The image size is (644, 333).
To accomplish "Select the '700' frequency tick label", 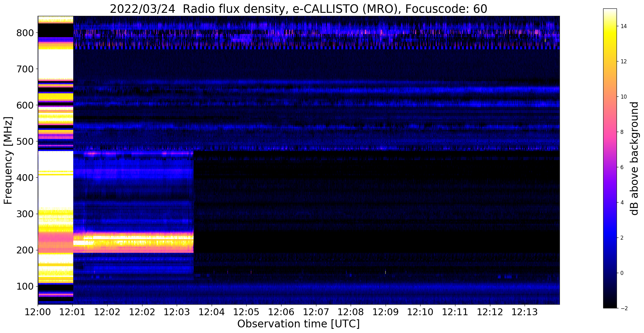I will (25, 69).
